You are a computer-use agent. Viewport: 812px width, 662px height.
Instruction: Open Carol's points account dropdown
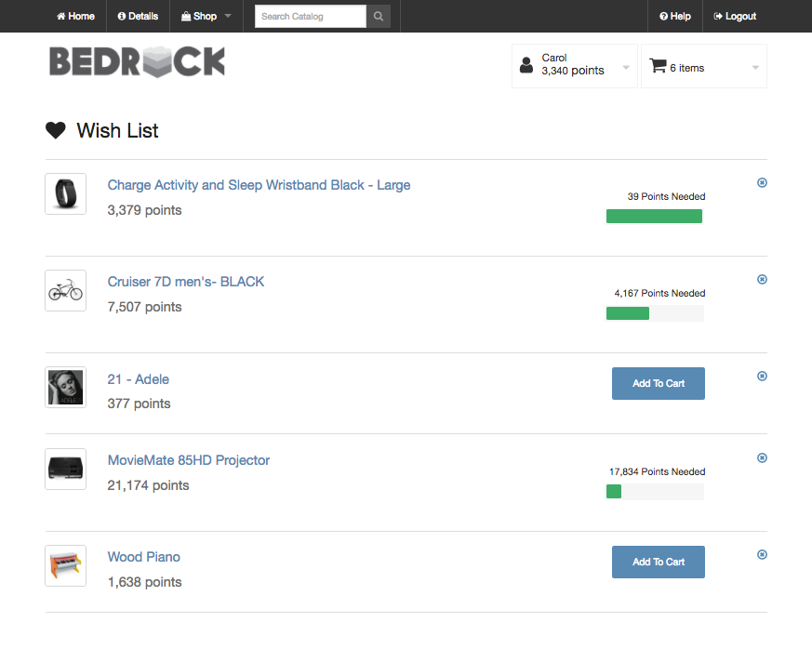[x=574, y=66]
